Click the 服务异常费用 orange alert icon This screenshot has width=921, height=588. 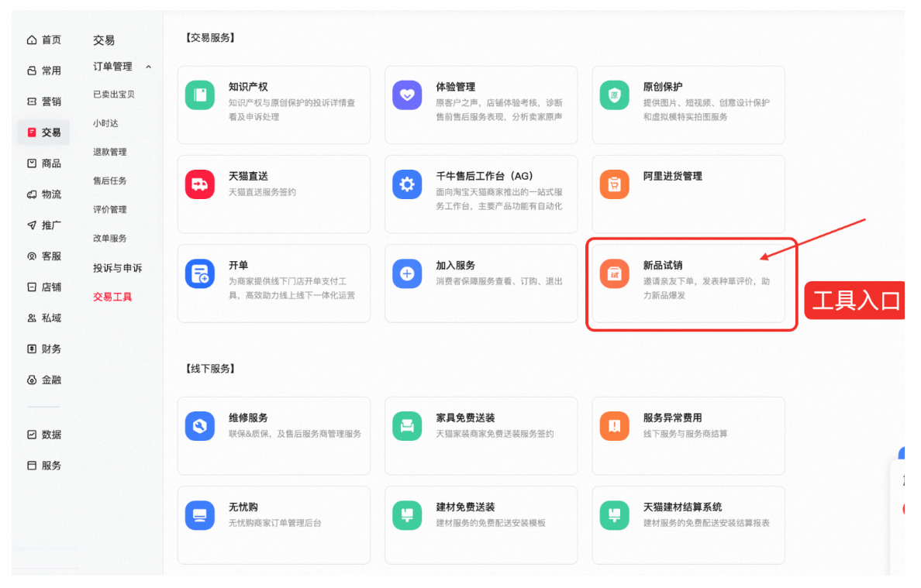pos(615,426)
